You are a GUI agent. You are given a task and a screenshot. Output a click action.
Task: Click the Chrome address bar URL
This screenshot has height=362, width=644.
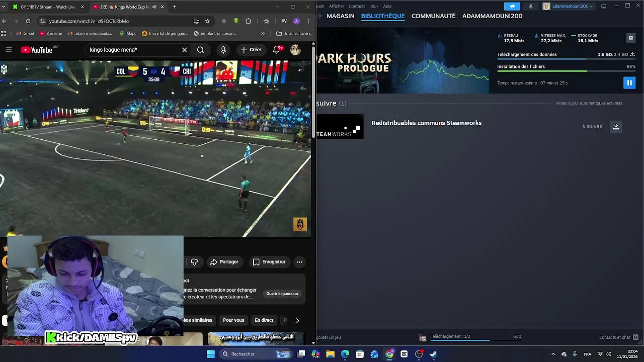coord(89,21)
